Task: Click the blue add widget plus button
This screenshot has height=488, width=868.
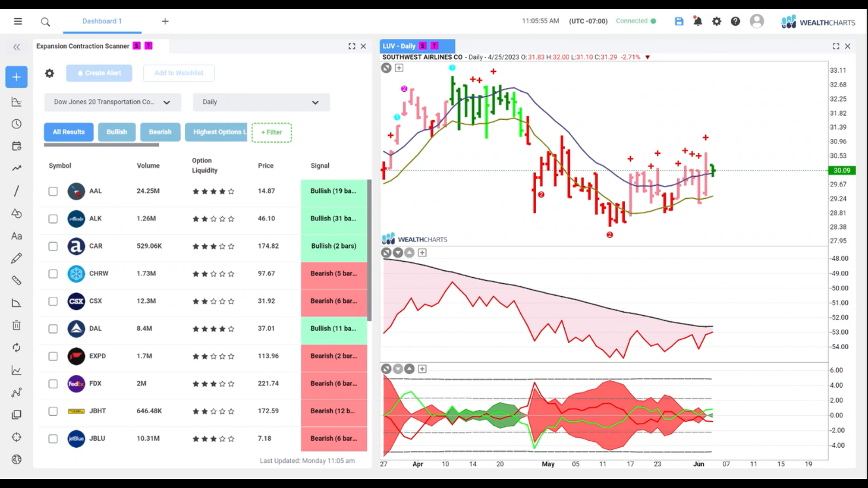Action: (16, 77)
